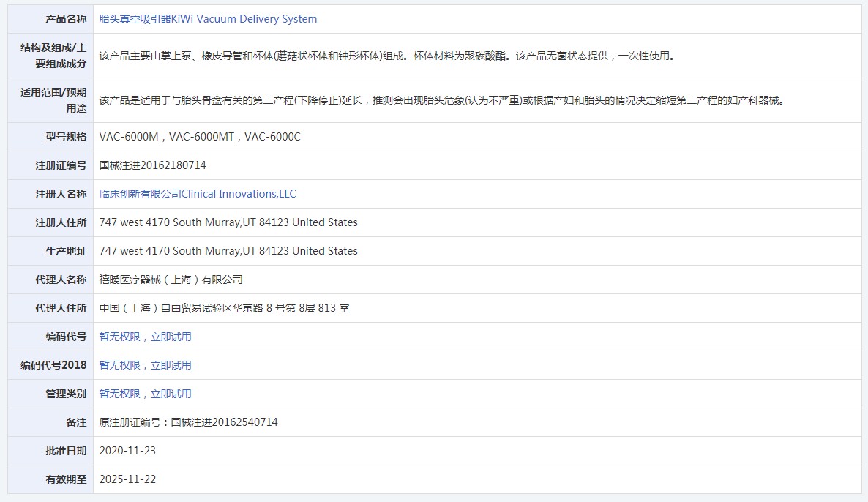Open the product name link KiWi Vacuum Delivery System
This screenshot has height=502, width=868.
208,19
